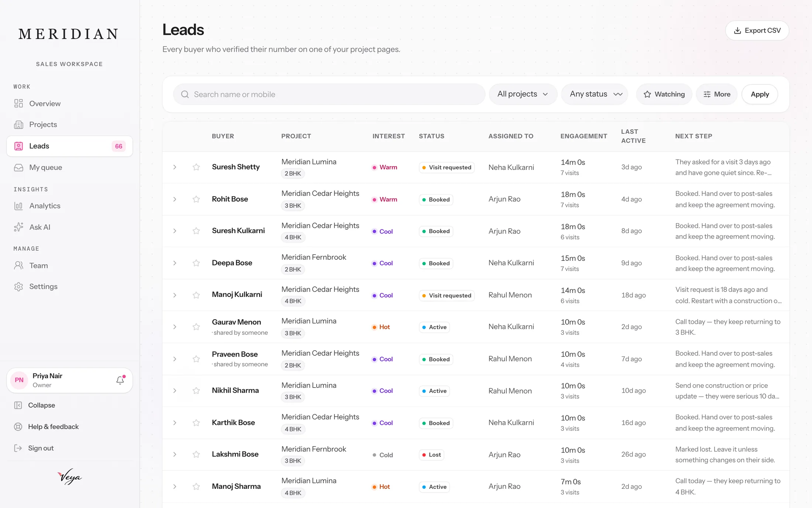Go to My queue
The width and height of the screenshot is (812, 508).
(69, 167)
